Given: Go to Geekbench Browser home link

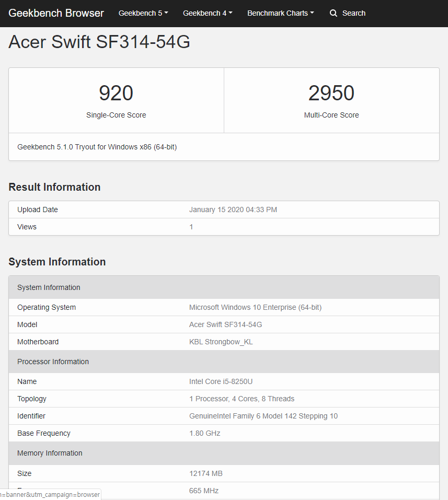Looking at the screenshot, I should pyautogui.click(x=56, y=13).
